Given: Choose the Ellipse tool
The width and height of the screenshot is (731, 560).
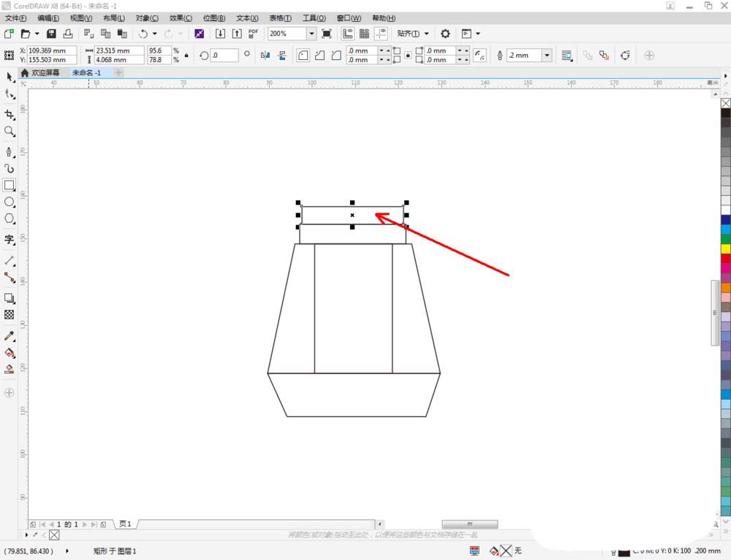Looking at the screenshot, I should (10, 202).
